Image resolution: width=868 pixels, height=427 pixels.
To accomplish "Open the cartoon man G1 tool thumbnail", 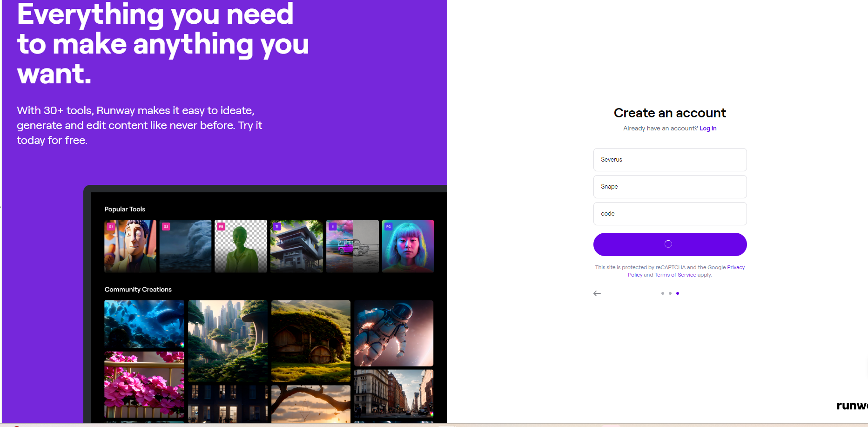I will click(130, 246).
